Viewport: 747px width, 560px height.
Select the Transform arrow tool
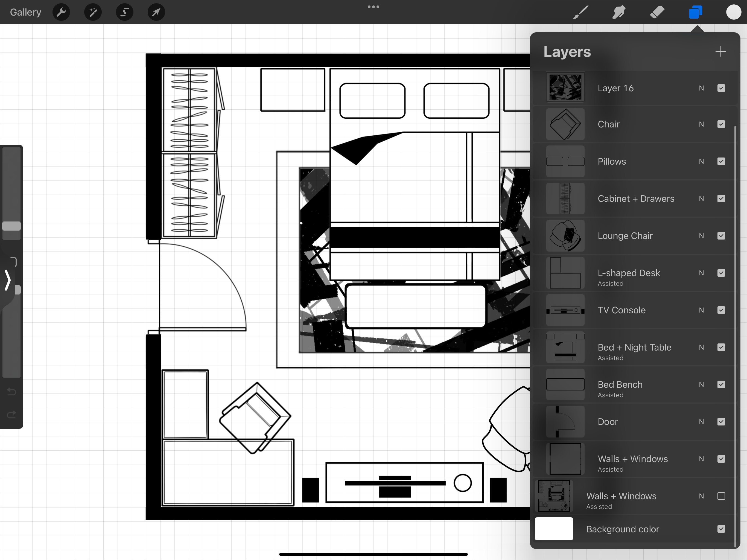click(x=156, y=12)
